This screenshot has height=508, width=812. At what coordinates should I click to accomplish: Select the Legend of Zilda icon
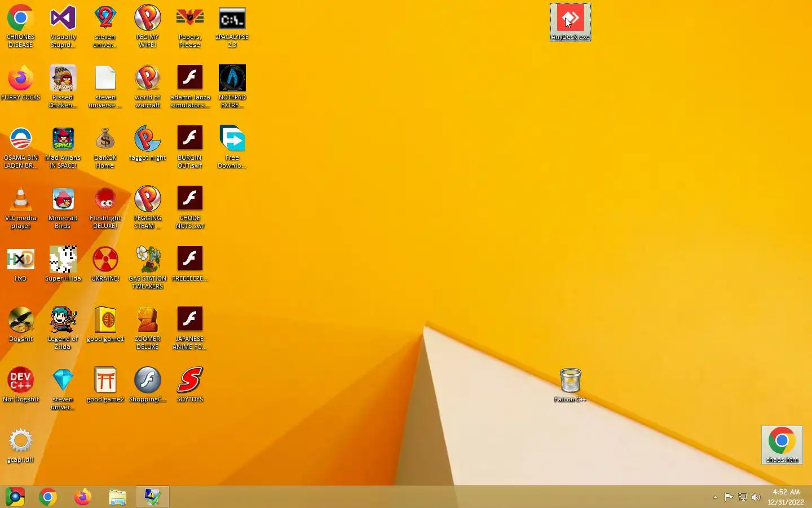[x=63, y=328]
